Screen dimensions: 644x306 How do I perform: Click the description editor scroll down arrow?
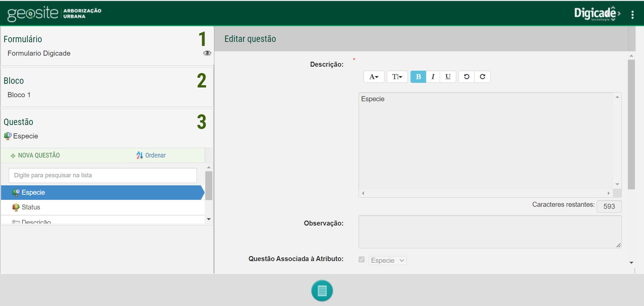617,184
